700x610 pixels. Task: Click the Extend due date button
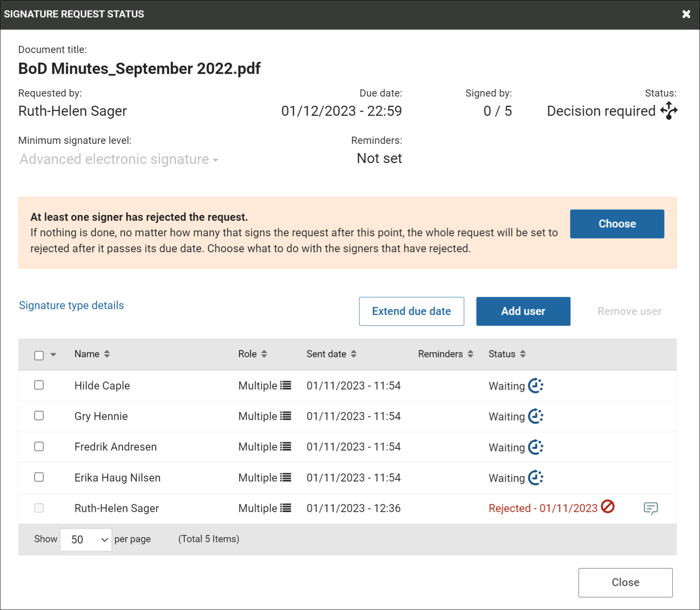point(411,311)
